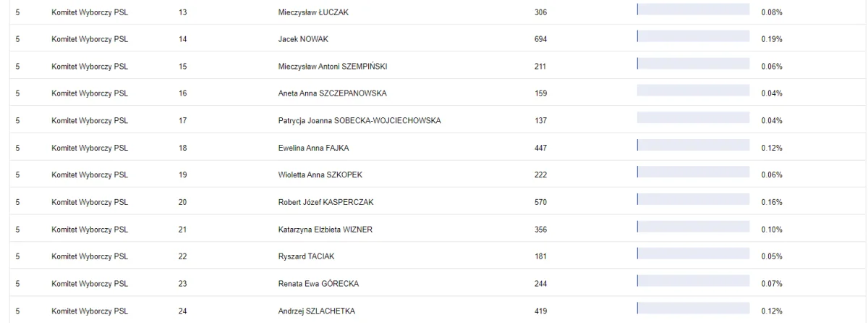
Task: Select Patrycja Joanna SOBECKA-WOJCIECHOWSKA
Action: 359,121
